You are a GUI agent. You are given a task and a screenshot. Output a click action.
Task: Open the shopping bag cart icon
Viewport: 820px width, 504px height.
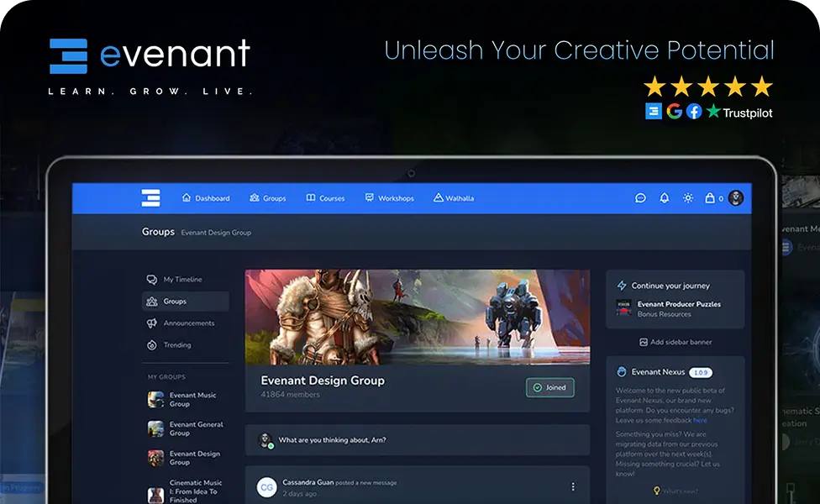click(710, 198)
